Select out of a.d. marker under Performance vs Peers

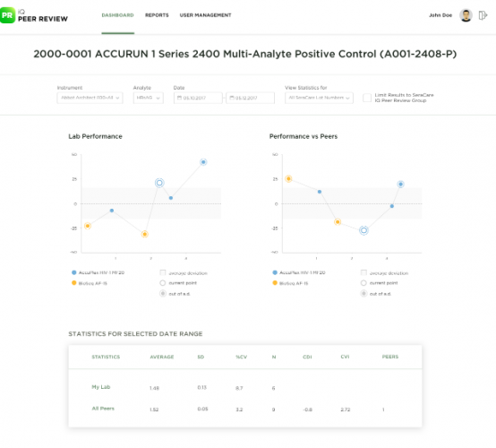pos(363,294)
